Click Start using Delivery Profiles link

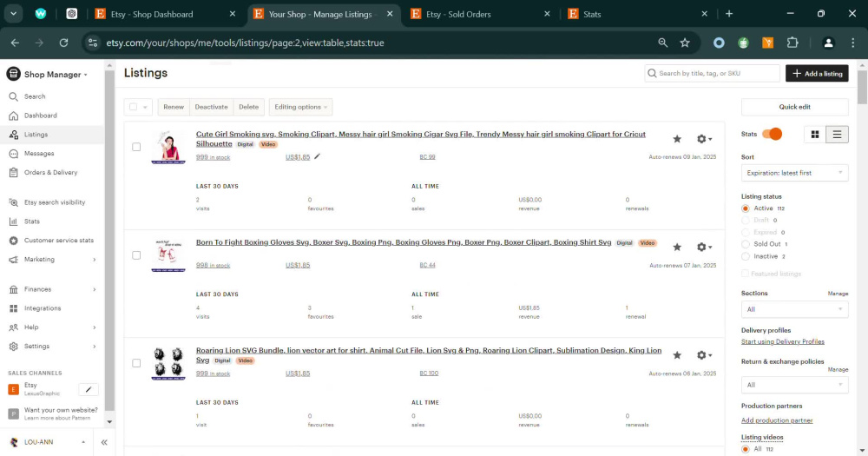click(783, 342)
